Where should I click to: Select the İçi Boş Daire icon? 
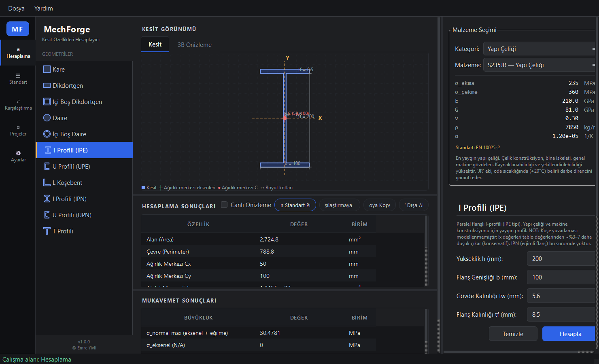(x=47, y=134)
